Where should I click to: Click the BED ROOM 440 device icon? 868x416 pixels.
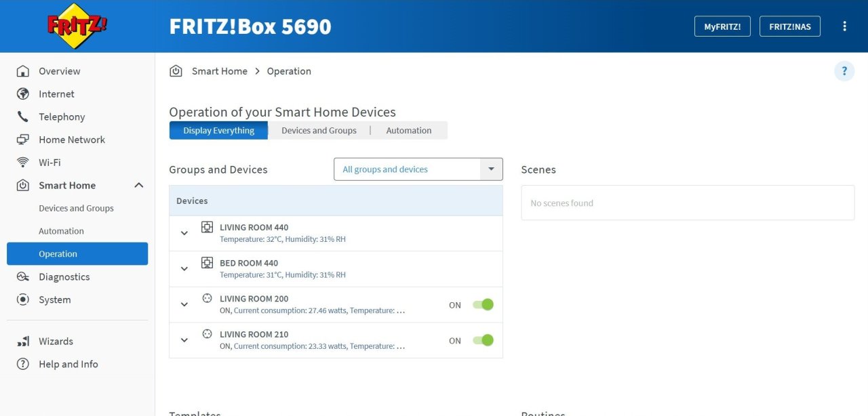coord(208,263)
